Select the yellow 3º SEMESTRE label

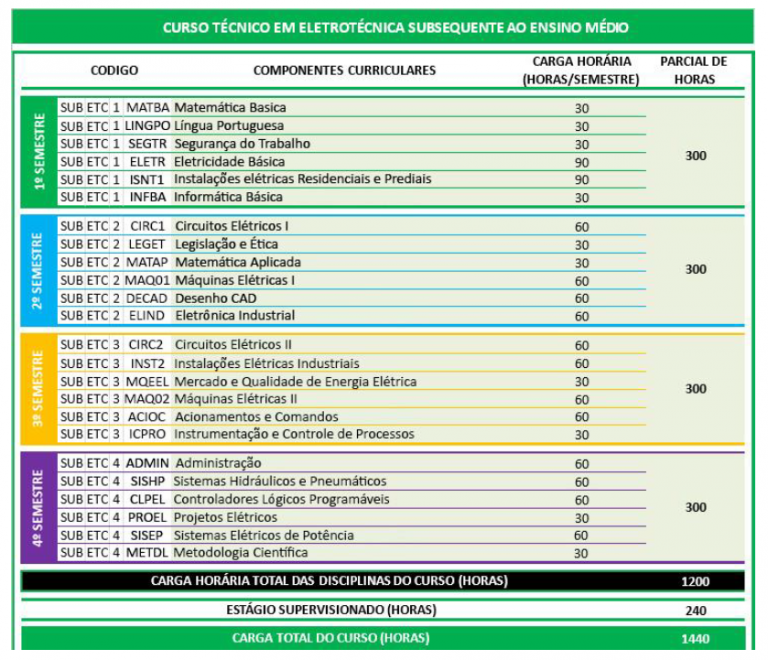[39, 389]
